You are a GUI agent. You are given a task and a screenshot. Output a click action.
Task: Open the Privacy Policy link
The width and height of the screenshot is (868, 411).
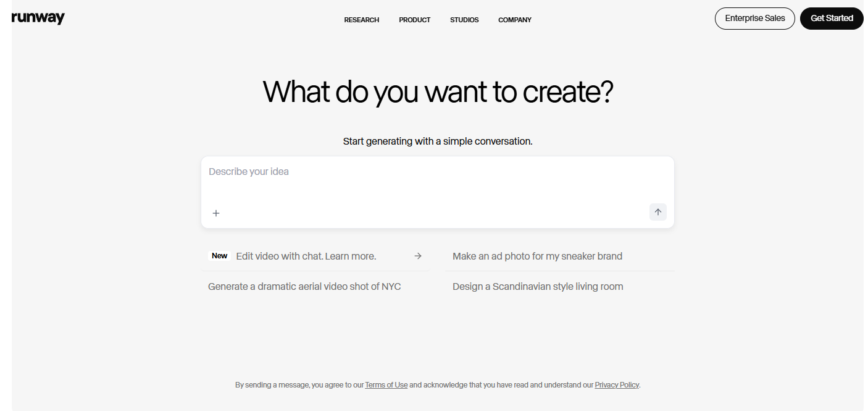[x=617, y=385]
